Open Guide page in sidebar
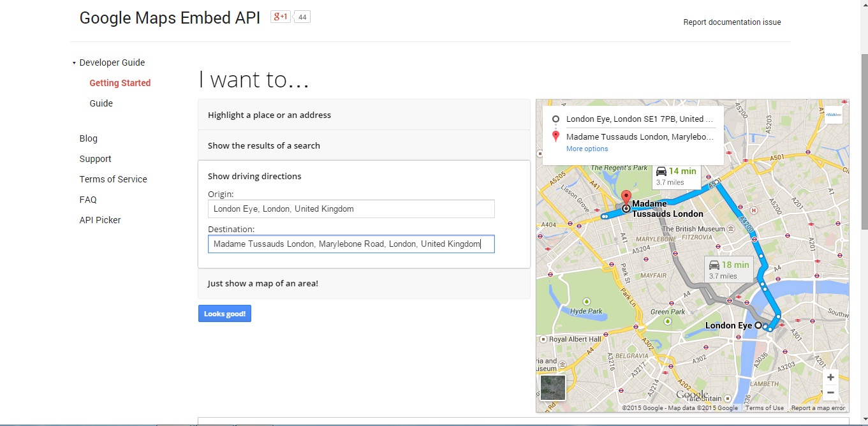Viewport: 868px width, 426px height. pyautogui.click(x=101, y=103)
